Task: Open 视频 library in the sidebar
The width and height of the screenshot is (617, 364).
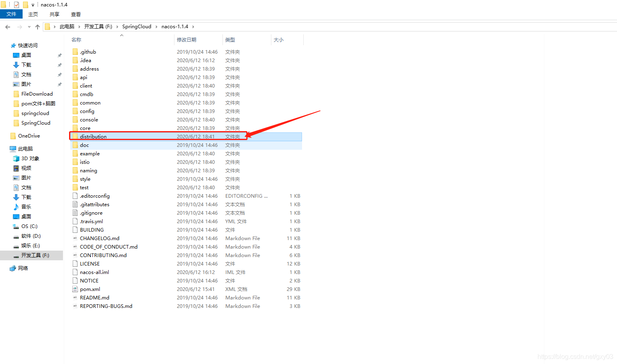Action: [x=26, y=168]
